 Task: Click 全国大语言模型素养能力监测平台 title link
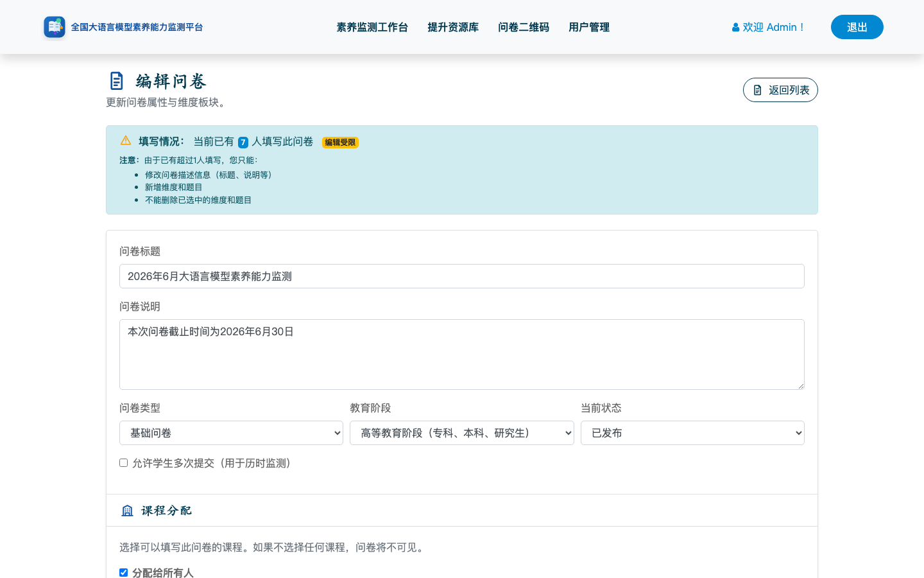[137, 27]
